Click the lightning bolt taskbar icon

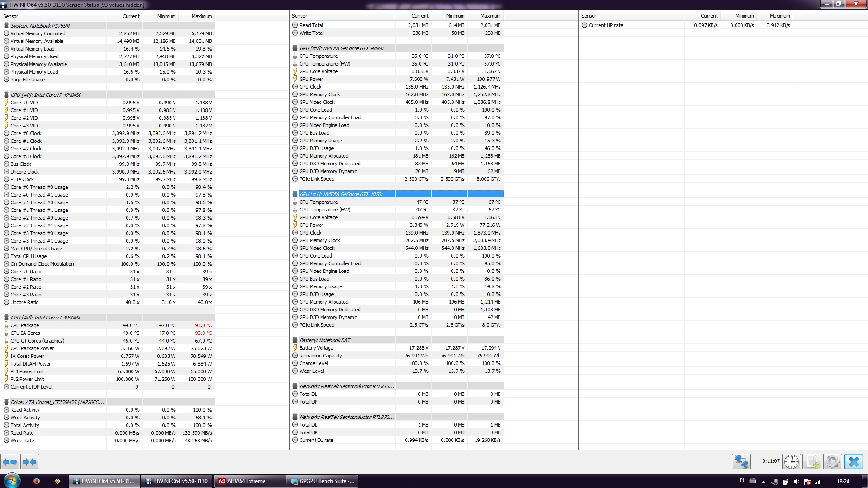point(57,481)
